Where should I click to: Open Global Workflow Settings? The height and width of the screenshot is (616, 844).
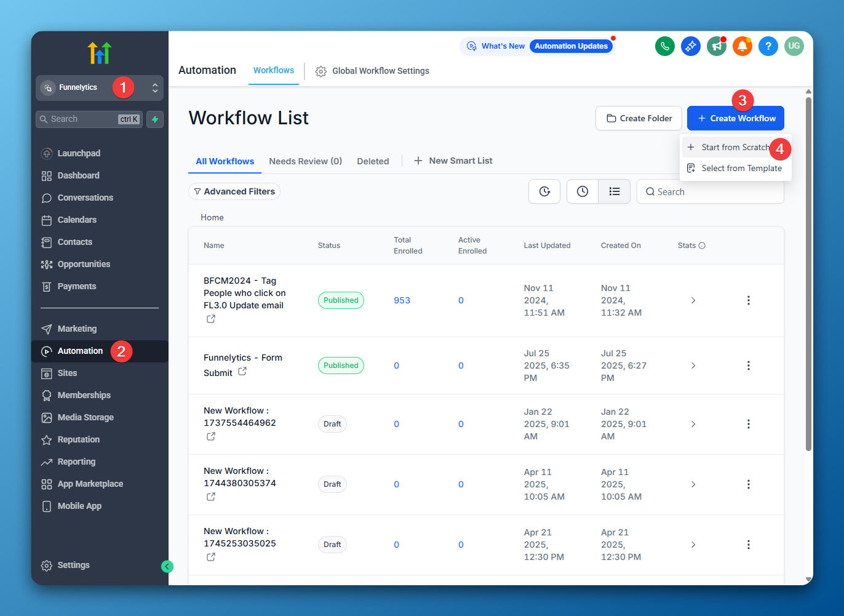[372, 71]
